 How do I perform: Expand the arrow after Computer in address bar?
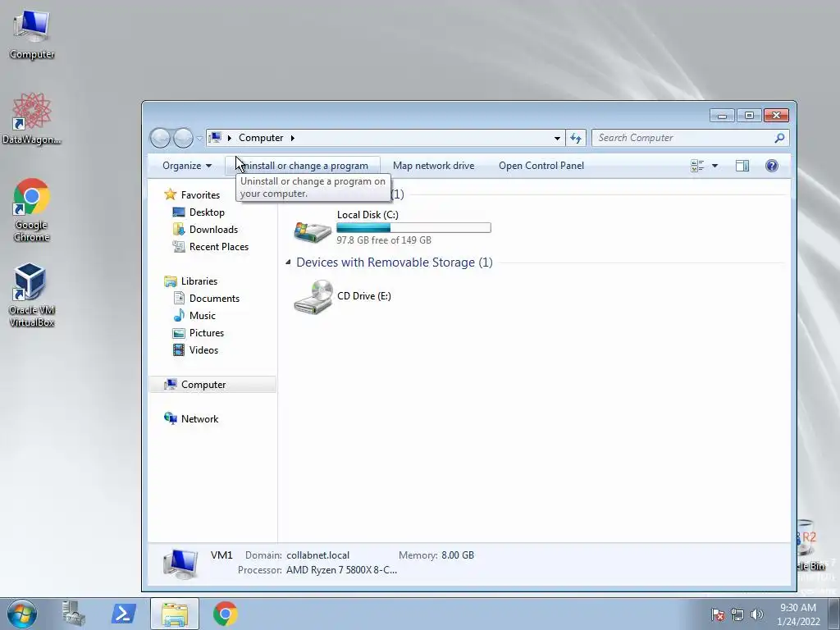coord(293,138)
